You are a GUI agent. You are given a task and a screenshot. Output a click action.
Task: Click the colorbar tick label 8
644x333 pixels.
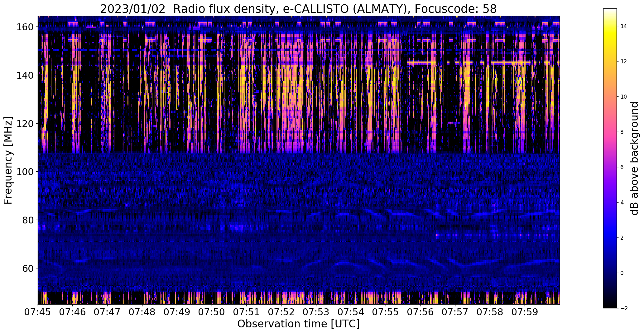click(x=622, y=132)
